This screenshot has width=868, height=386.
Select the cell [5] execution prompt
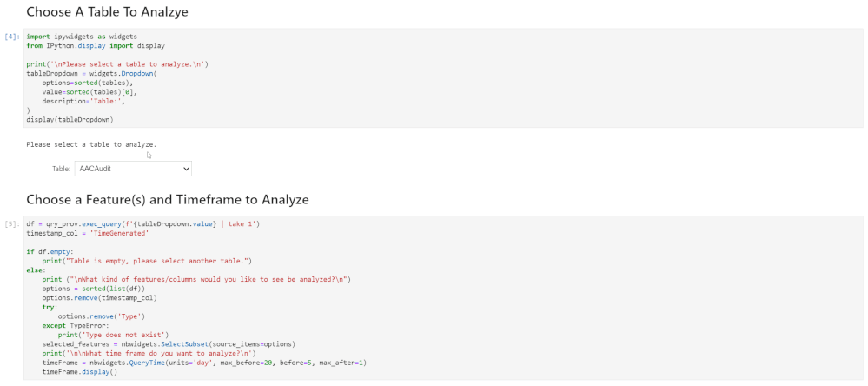click(12, 224)
